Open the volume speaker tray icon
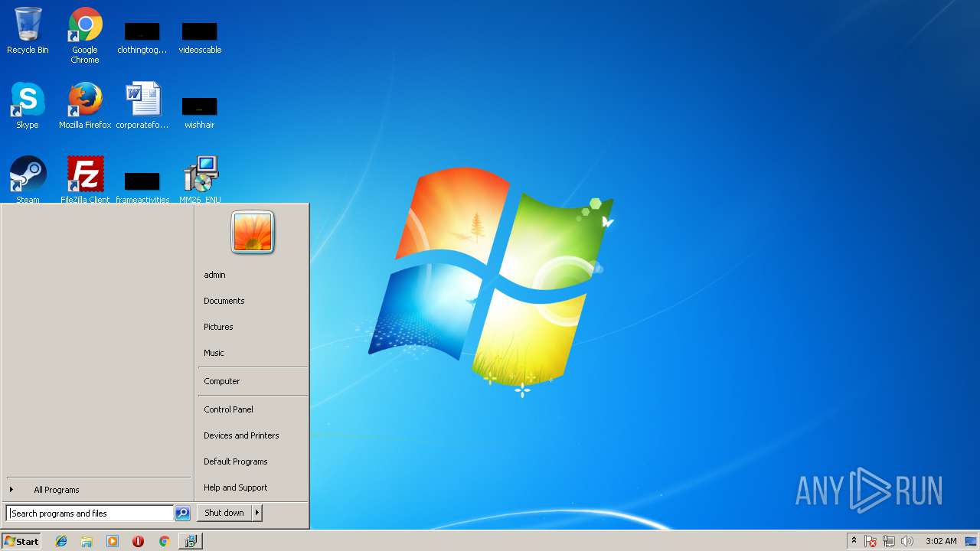Screen dimensions: 980x551 tap(907, 541)
